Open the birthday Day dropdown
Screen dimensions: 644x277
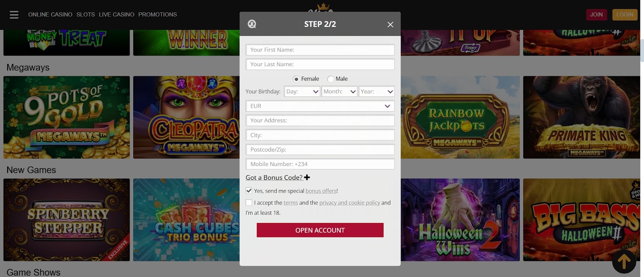coord(302,92)
